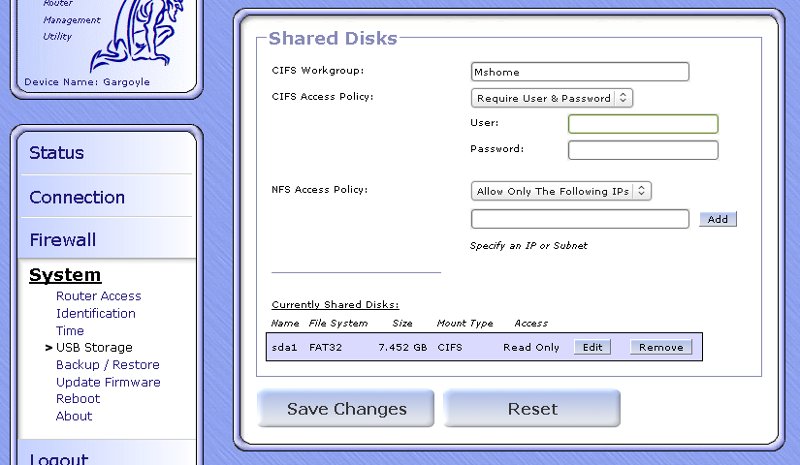800x465 pixels.
Task: Open the Status menu section
Action: 56,153
